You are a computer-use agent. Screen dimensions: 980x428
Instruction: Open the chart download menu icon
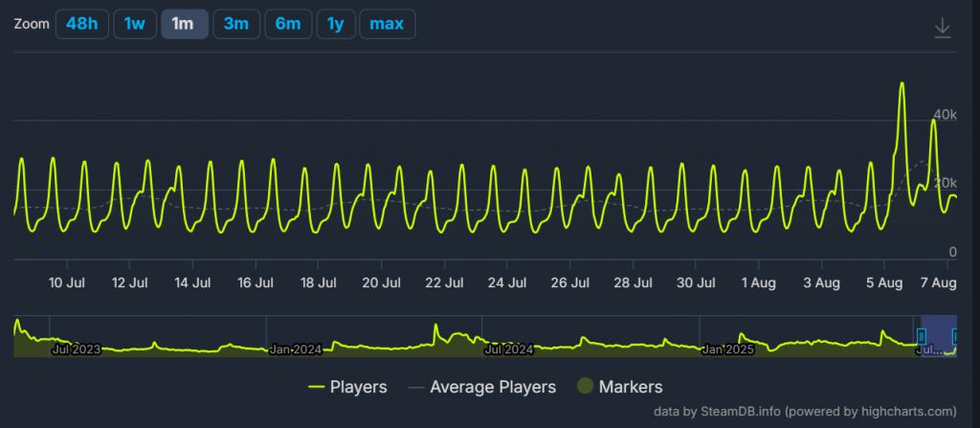[942, 29]
